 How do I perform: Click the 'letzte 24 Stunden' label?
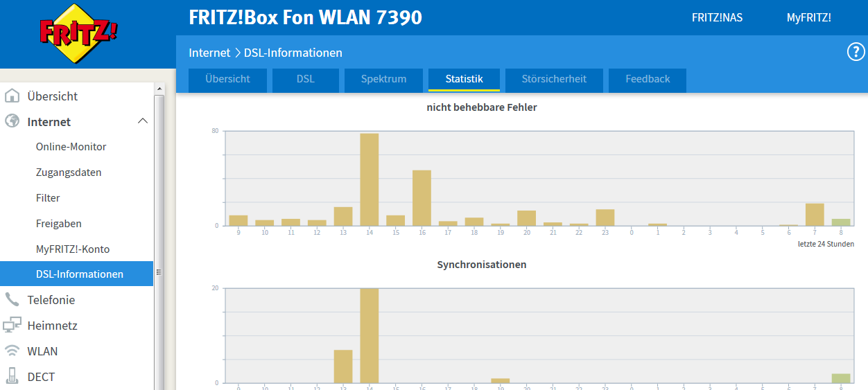tap(826, 244)
